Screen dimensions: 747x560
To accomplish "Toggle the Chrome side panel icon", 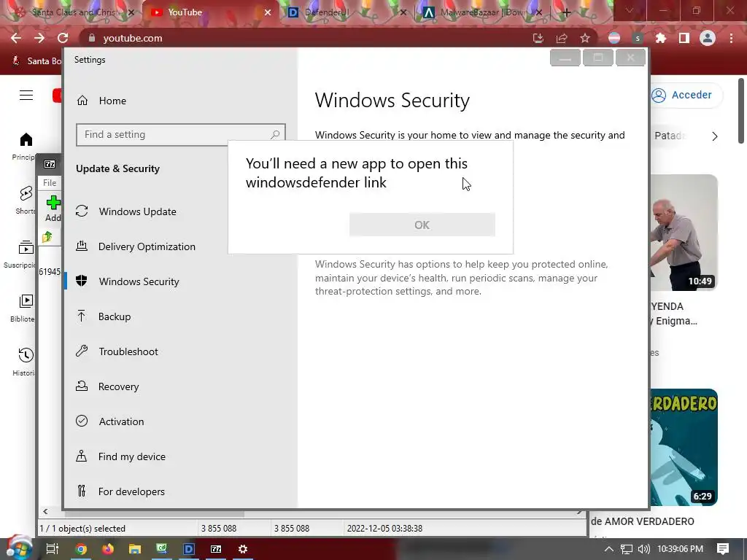I will tap(684, 38).
